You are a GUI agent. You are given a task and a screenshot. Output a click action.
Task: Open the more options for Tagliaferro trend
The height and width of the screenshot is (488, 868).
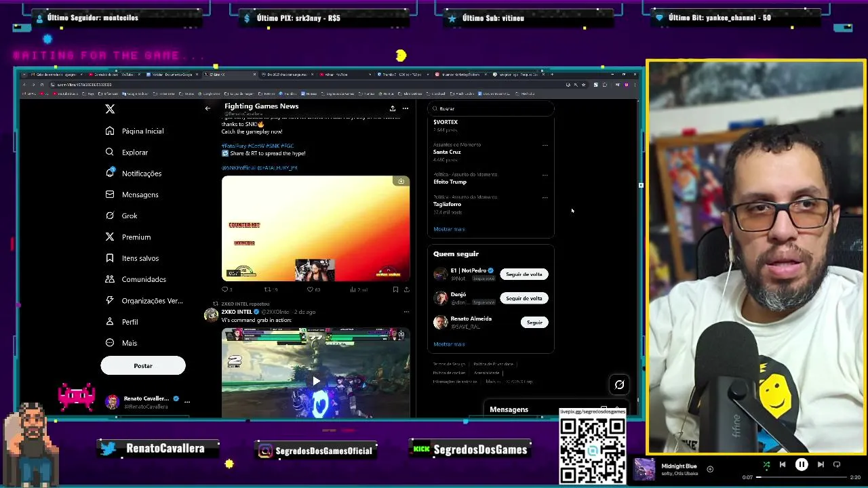pyautogui.click(x=545, y=197)
